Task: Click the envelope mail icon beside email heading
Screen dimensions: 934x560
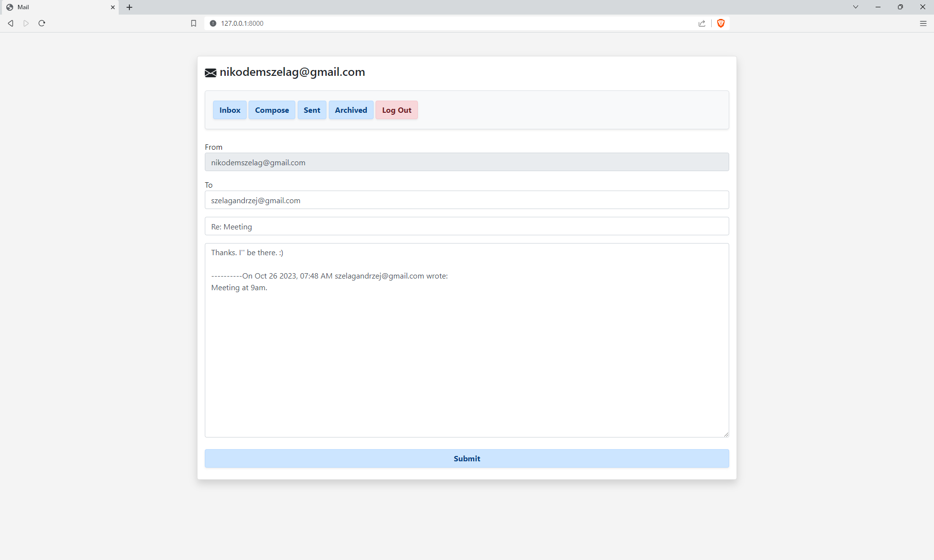Action: pos(210,73)
